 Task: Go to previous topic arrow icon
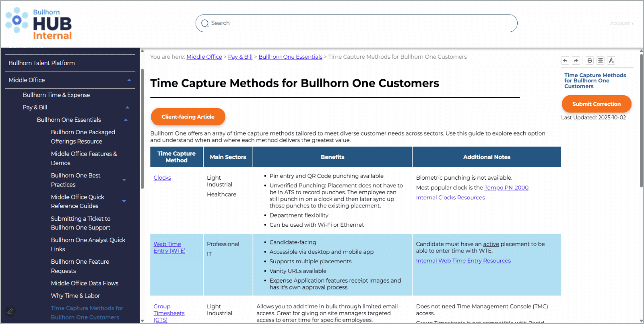point(565,60)
